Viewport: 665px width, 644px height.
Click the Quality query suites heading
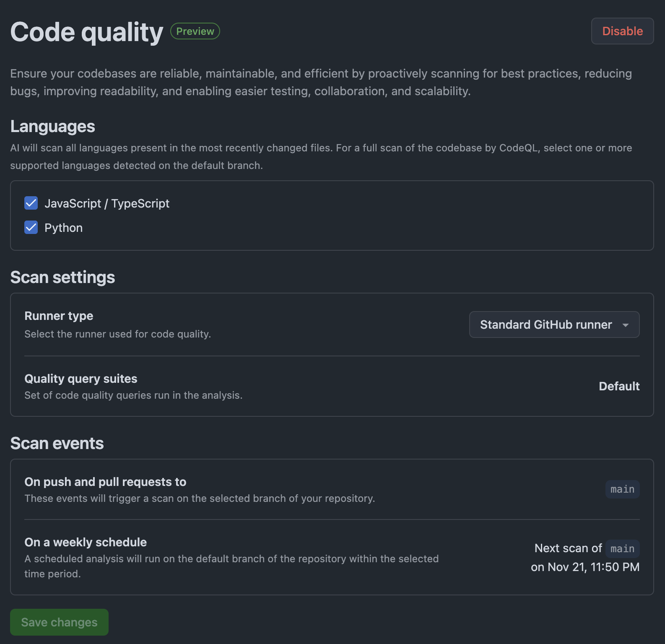pyautogui.click(x=81, y=379)
